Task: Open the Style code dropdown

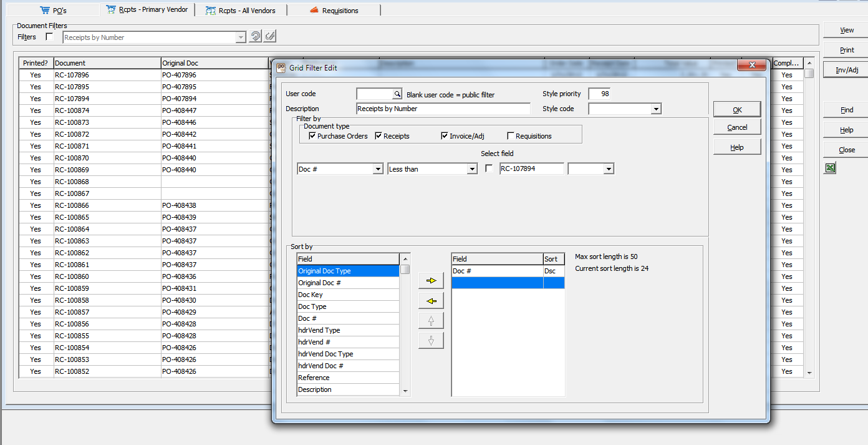Action: pos(655,109)
